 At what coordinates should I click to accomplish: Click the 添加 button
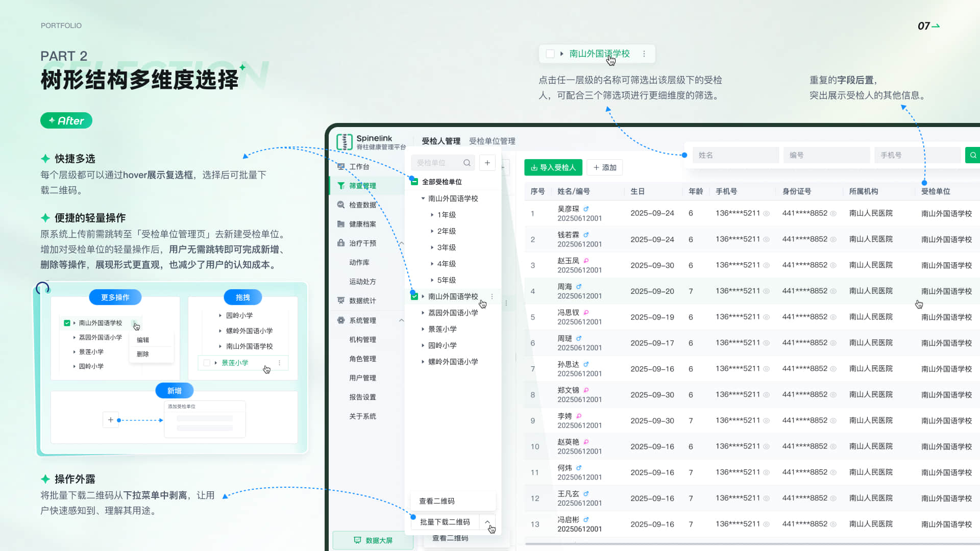[605, 167]
